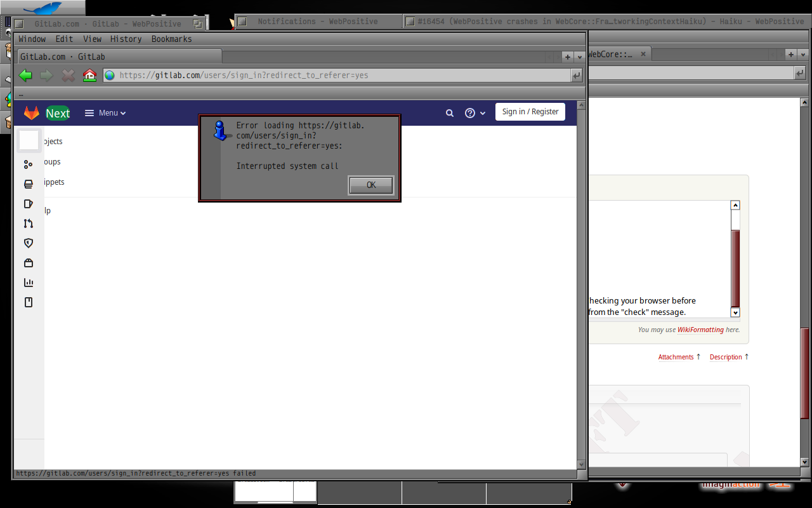812x508 pixels.
Task: Click the down arrow of comment box scrollbar
Action: pyautogui.click(x=735, y=312)
